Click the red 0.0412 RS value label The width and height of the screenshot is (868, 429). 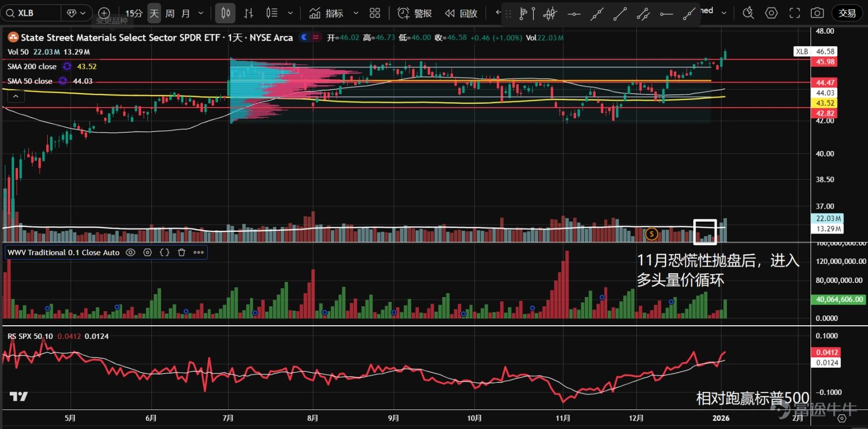point(827,352)
